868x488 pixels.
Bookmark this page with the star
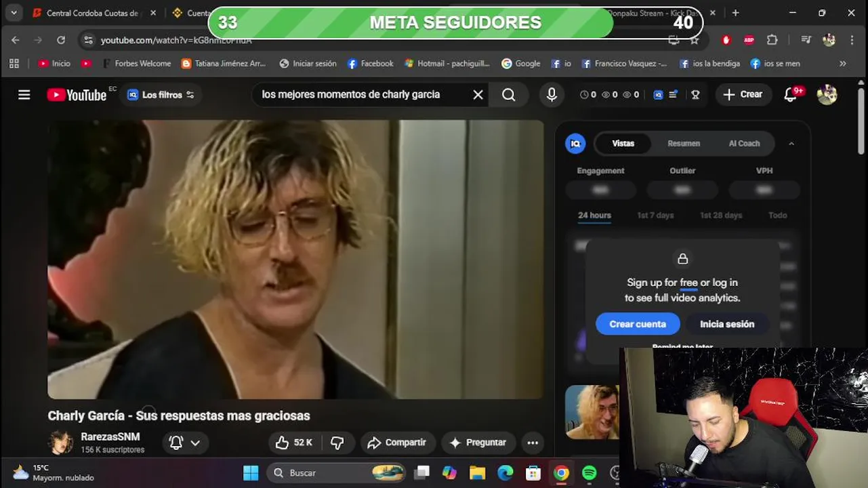(695, 40)
